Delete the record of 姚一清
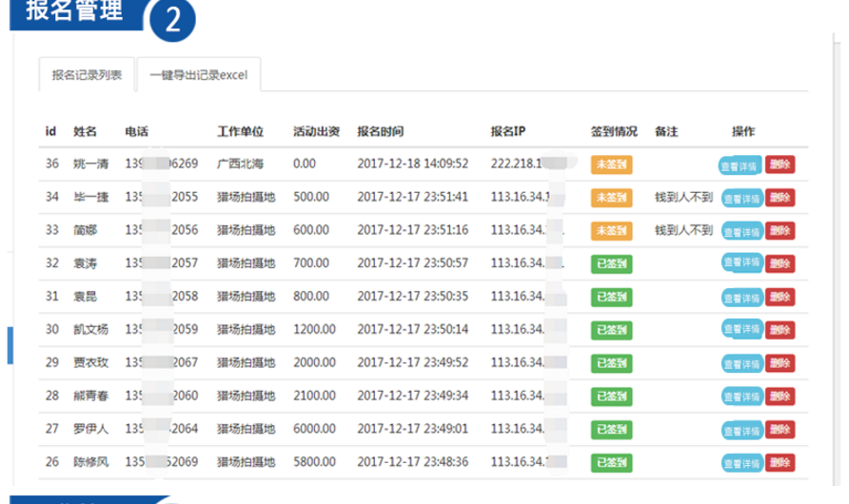849x504 pixels. pos(780,165)
